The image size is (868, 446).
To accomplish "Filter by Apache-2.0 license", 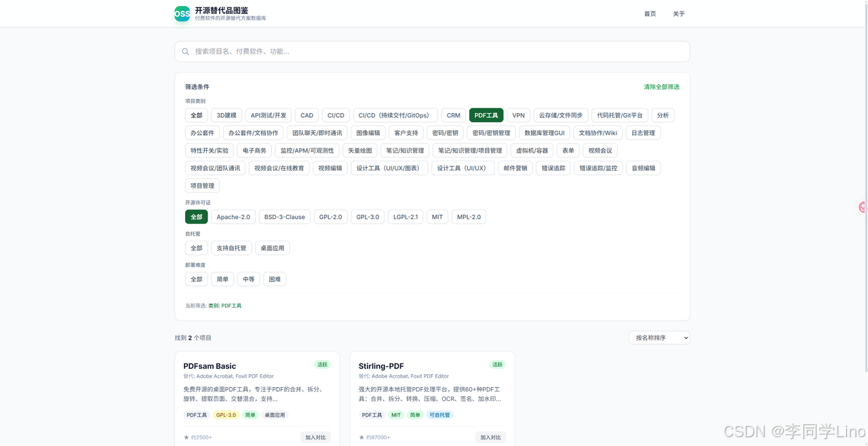I will click(x=233, y=217).
